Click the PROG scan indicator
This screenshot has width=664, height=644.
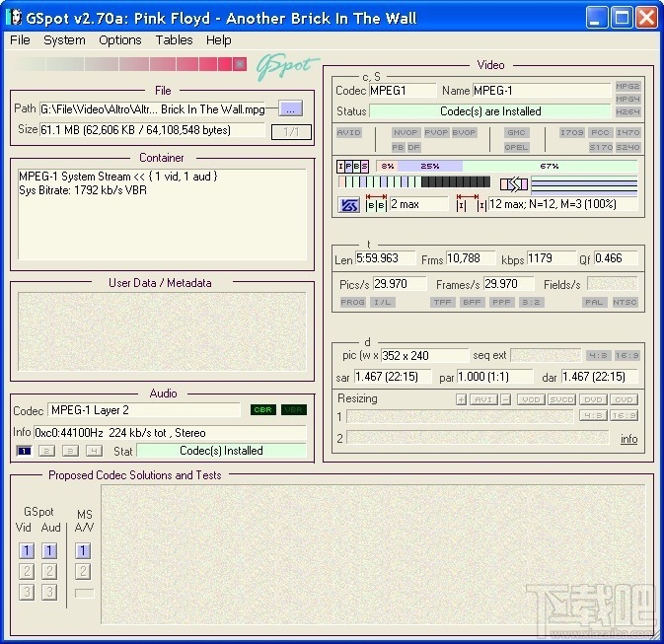click(353, 303)
